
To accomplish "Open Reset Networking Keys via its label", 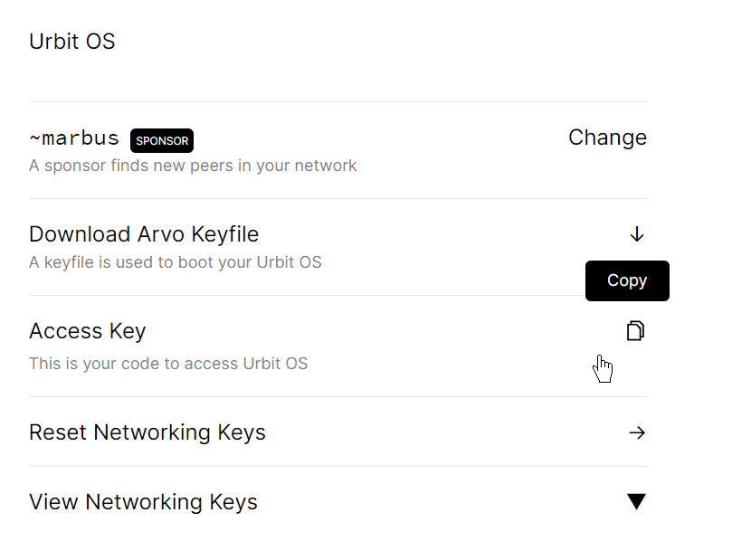I will tap(147, 432).
